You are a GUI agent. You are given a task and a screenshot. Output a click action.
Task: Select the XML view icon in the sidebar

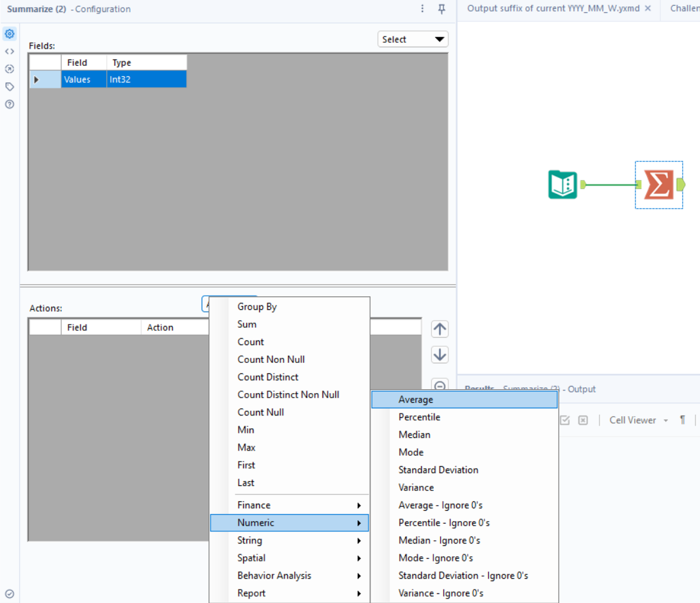pyautogui.click(x=8, y=51)
